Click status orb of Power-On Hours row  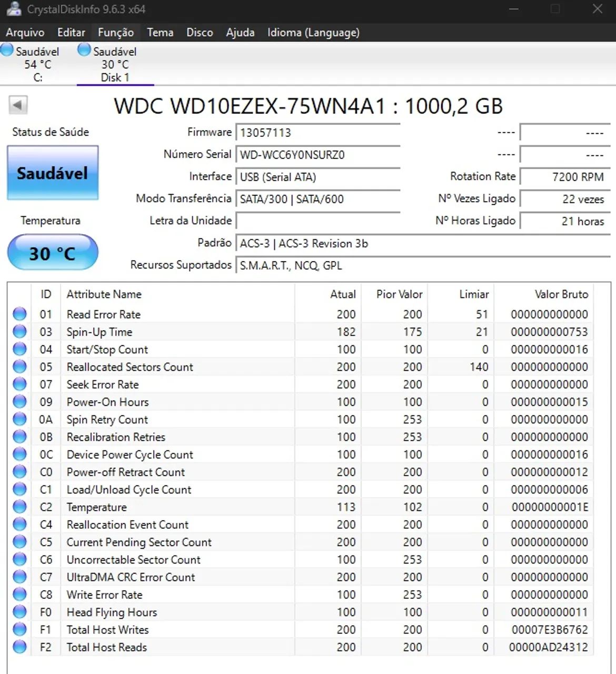click(19, 402)
